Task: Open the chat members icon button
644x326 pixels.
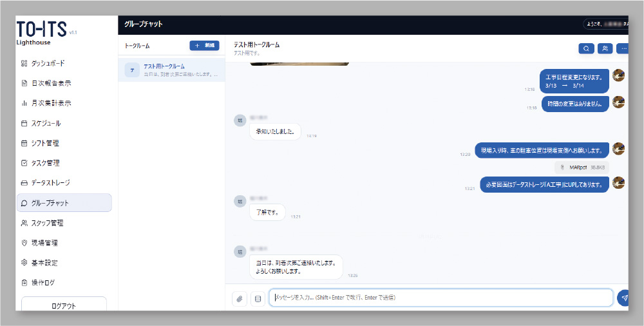Action: click(605, 48)
